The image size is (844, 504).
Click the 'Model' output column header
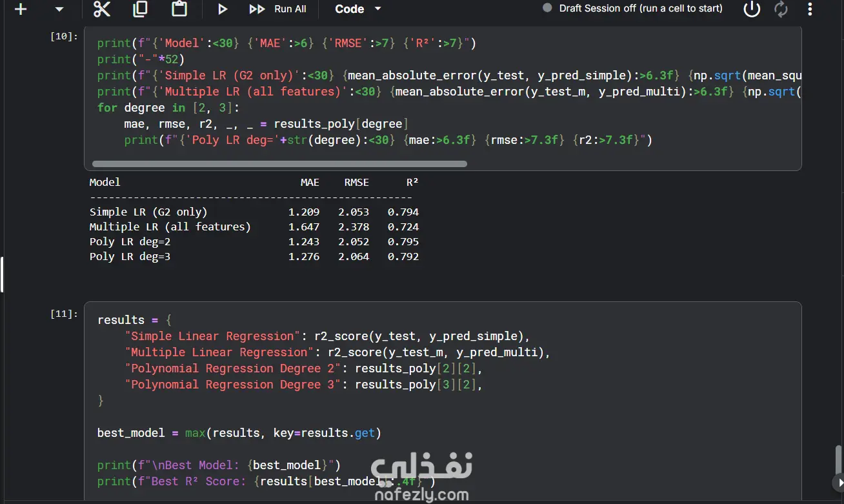(x=105, y=183)
